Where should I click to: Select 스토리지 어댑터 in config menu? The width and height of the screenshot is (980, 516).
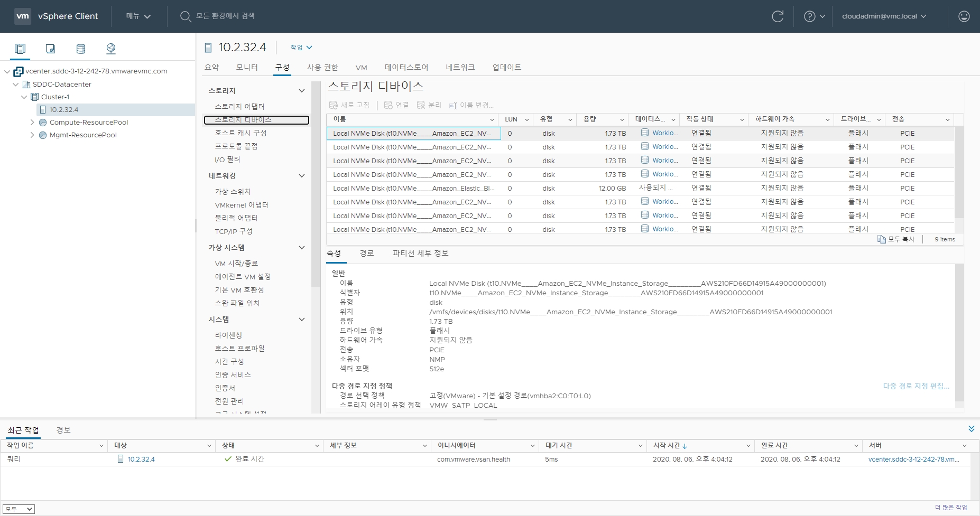[239, 107]
